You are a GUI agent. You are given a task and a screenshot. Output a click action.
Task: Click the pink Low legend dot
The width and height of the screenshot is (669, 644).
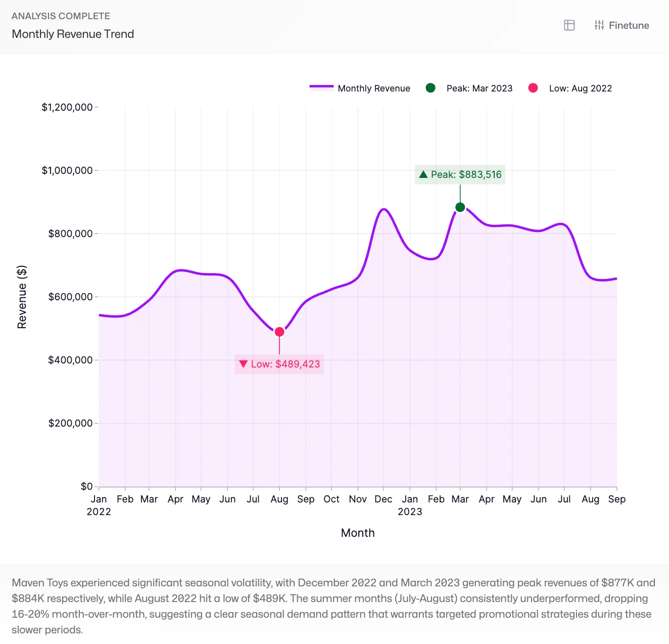pyautogui.click(x=533, y=88)
